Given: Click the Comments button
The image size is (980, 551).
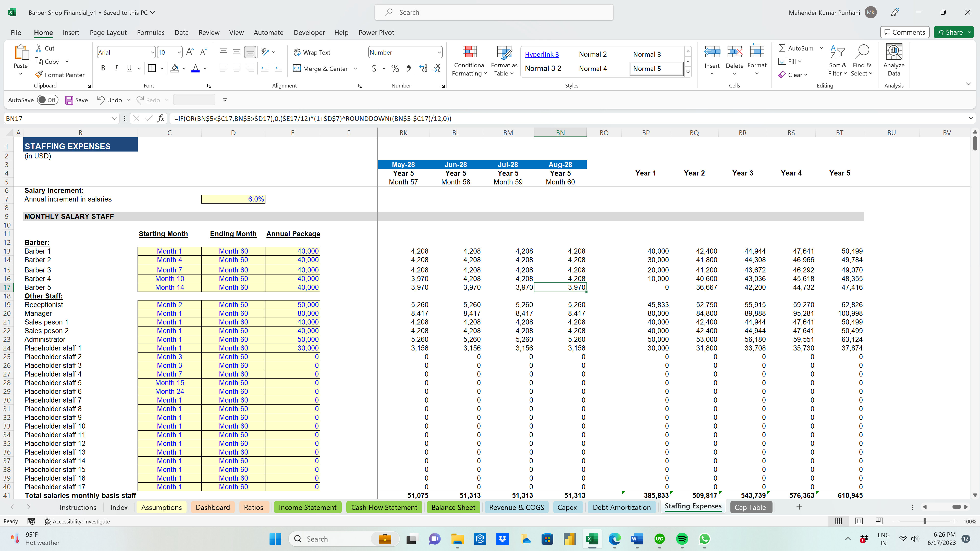Looking at the screenshot, I should point(904,32).
